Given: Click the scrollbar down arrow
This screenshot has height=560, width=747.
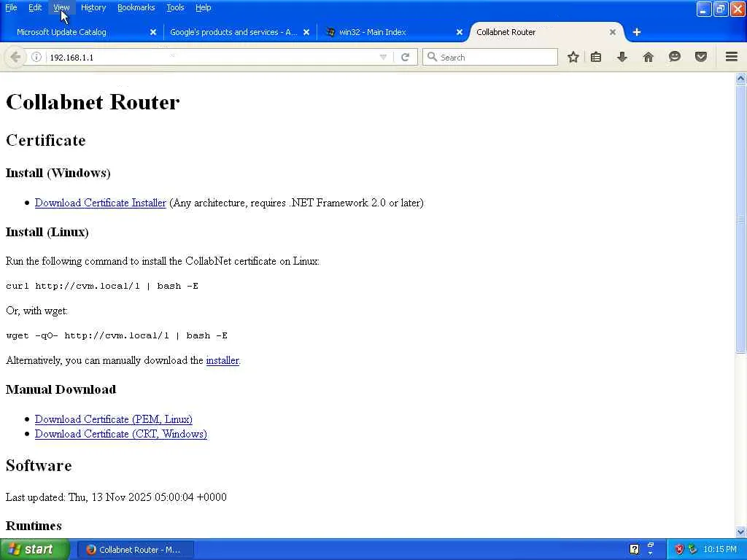Looking at the screenshot, I should (740, 531).
